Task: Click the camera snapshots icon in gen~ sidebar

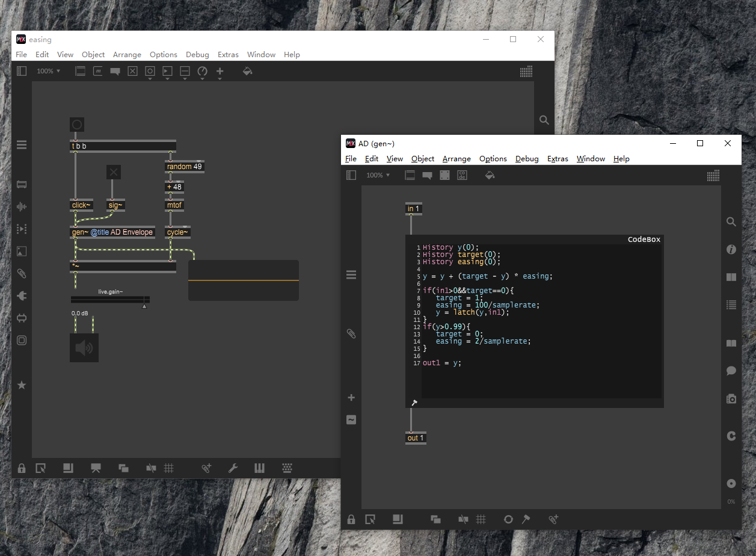Action: [731, 398]
